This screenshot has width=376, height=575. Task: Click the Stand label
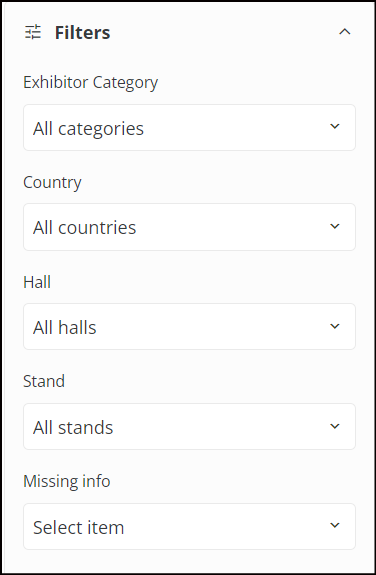44,381
